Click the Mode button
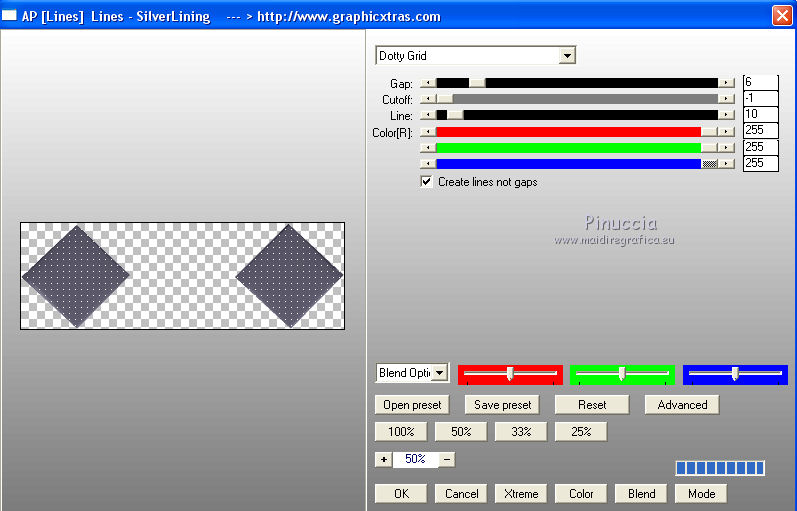This screenshot has width=797, height=511. pos(701,494)
